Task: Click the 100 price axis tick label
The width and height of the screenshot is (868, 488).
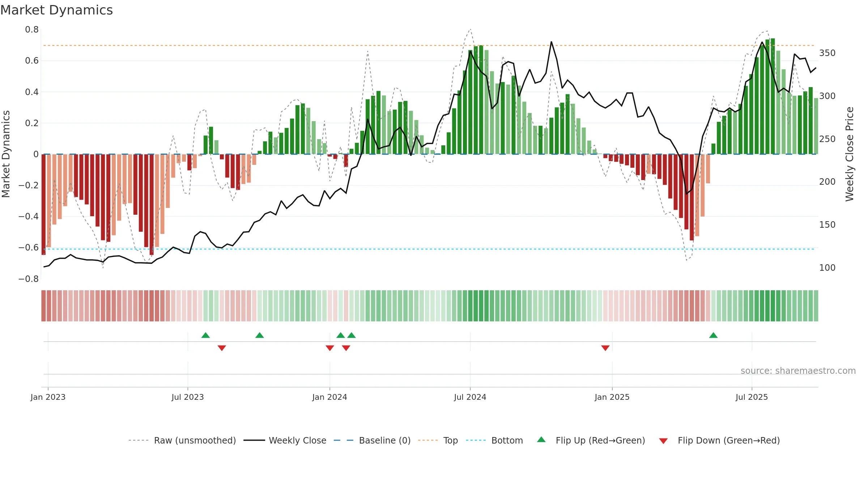Action: (827, 268)
